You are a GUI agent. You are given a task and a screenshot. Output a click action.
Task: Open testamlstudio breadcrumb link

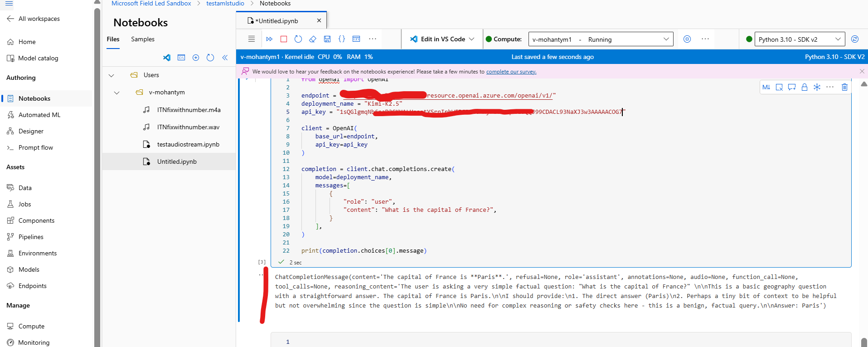(225, 4)
